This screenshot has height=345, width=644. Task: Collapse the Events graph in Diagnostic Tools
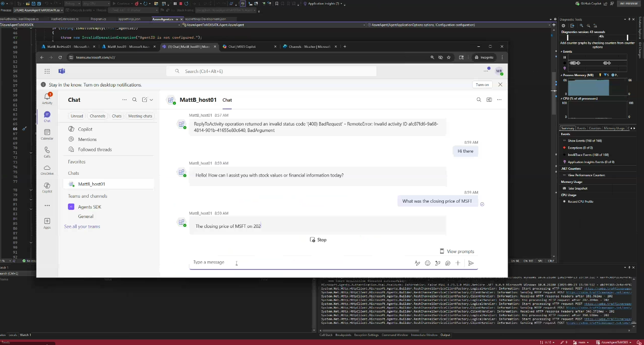(x=562, y=52)
